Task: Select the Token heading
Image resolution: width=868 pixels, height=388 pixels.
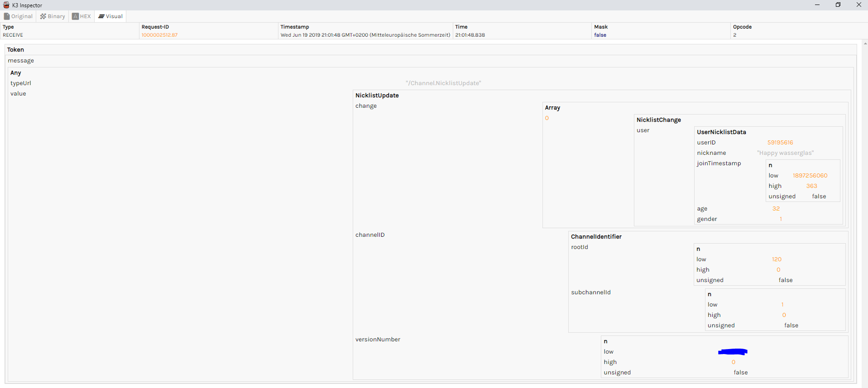Action: (x=15, y=50)
